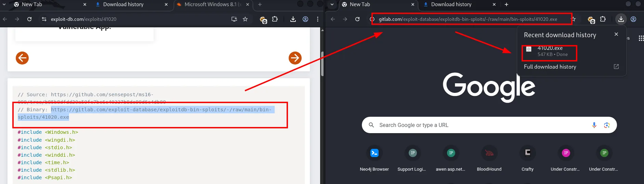The height and width of the screenshot is (184, 644).
Task: Search by image with Google Lens icon
Action: 607,125
